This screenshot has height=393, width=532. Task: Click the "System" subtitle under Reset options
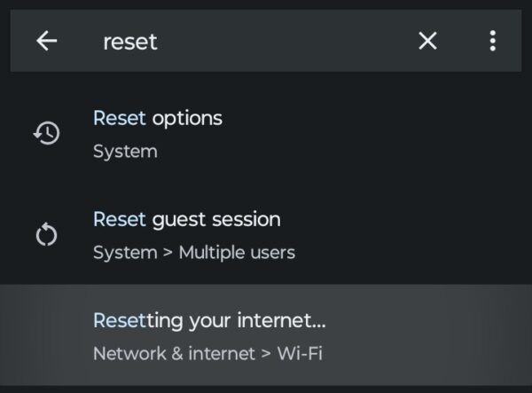pos(125,152)
